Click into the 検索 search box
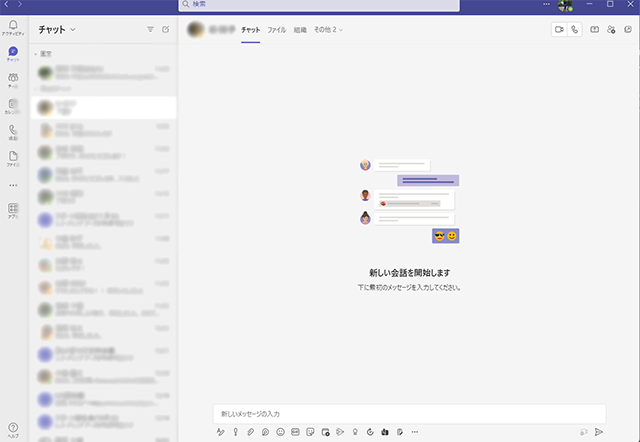The height and width of the screenshot is (442, 640). coord(319,4)
